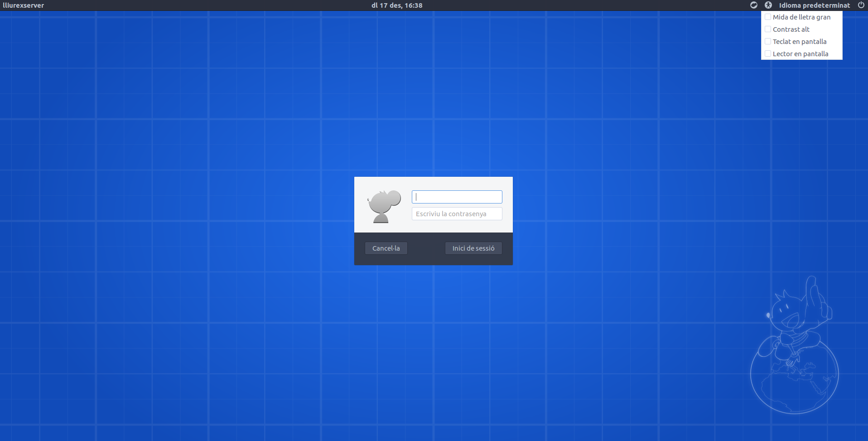Viewport: 868px width, 441px height.
Task: Focus the username text field
Action: tap(457, 197)
